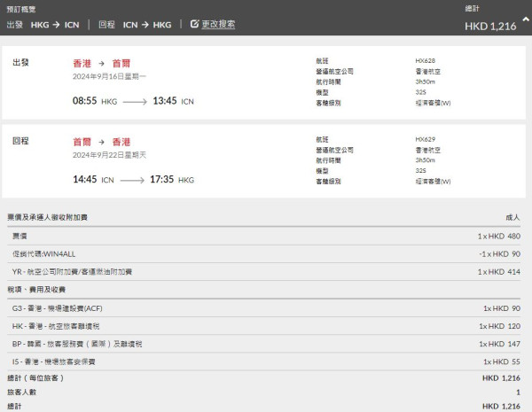This screenshot has height=412, width=532.
Task: Click the outbound date 2024年9月16日星期一
Action: point(109,76)
